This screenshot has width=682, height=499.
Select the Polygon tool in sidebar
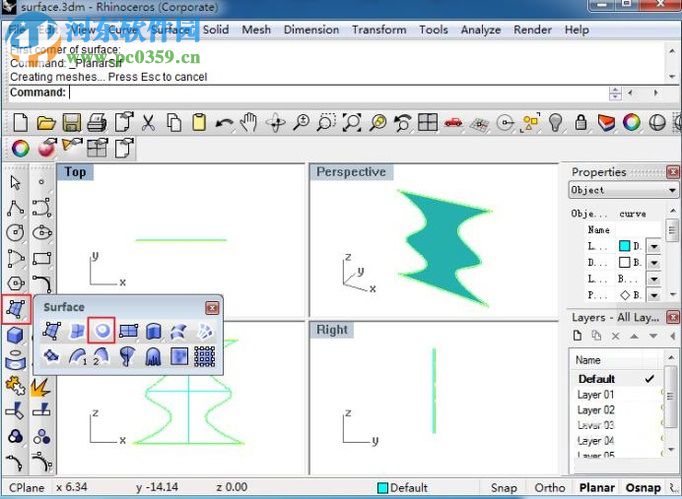click(16, 283)
